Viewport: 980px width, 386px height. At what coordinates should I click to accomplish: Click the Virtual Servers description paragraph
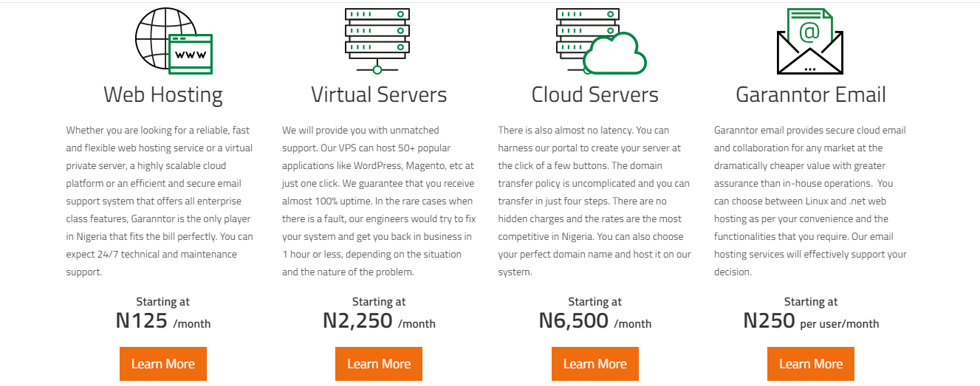378,201
